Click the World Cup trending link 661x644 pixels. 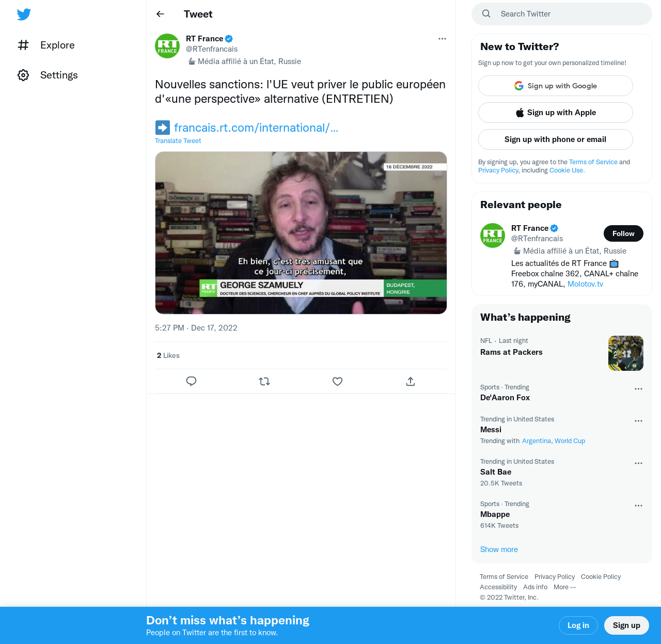click(570, 441)
